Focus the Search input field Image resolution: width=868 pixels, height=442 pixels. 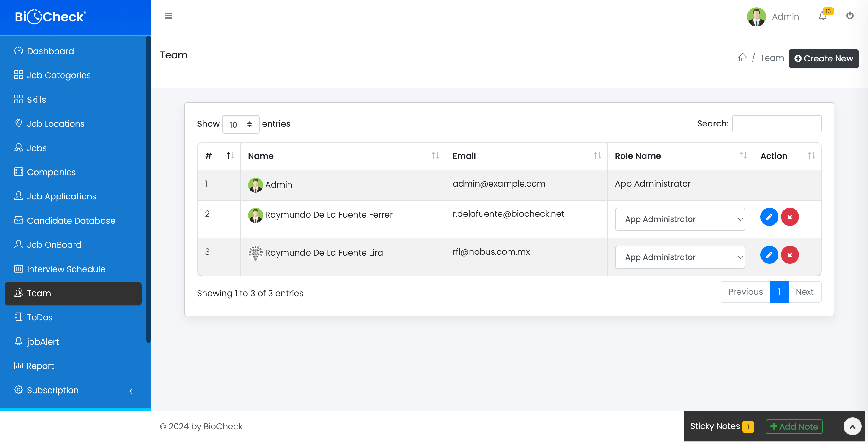coord(777,124)
